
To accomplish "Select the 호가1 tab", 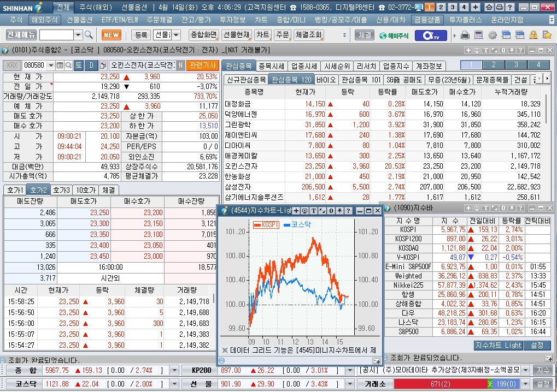I will point(15,190).
